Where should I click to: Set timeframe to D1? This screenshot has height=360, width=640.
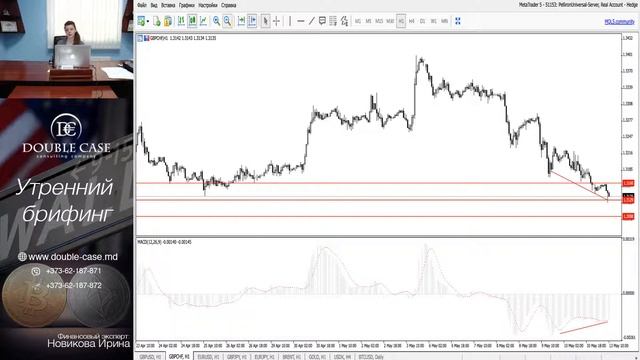(422, 21)
